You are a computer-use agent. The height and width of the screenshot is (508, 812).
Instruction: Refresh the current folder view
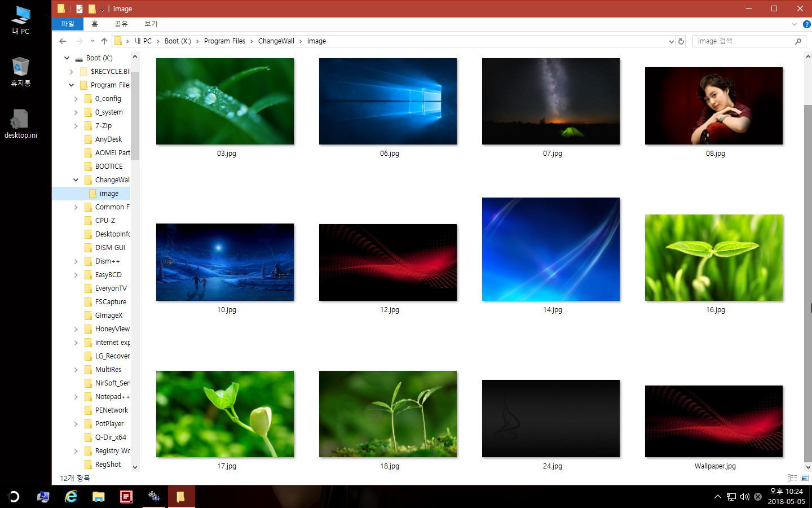[681, 41]
